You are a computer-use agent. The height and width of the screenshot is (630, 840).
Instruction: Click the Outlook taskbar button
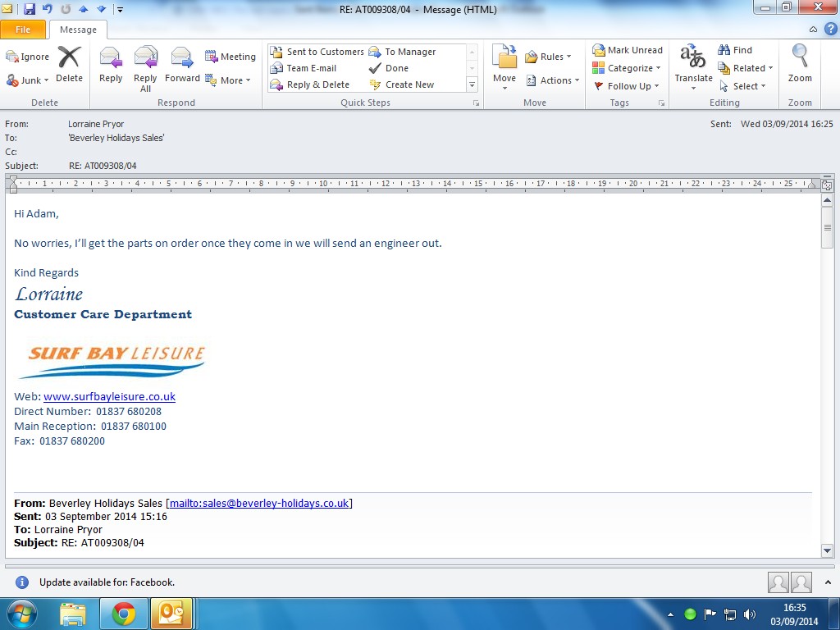click(171, 614)
